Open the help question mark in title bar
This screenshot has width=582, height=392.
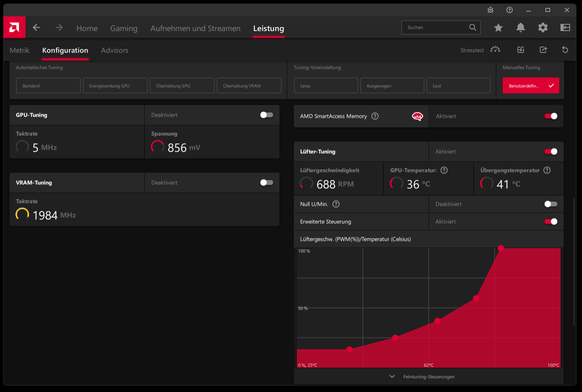(x=510, y=10)
